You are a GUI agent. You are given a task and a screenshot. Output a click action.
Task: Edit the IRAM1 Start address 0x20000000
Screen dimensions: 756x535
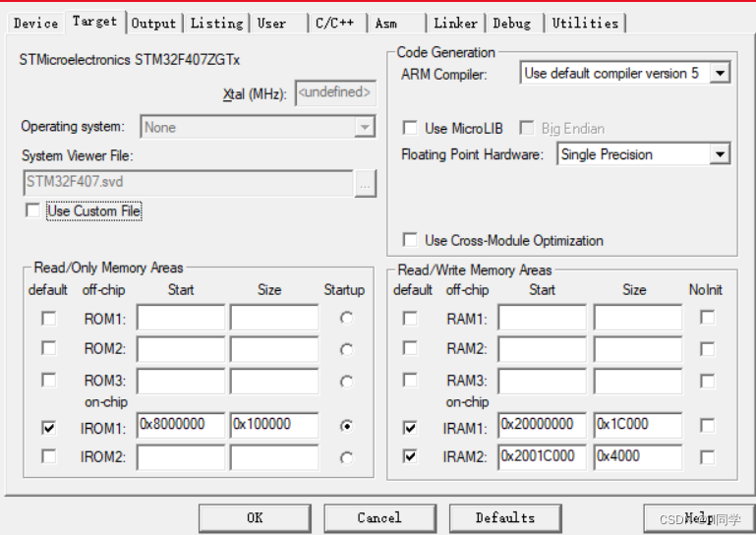pyautogui.click(x=543, y=425)
